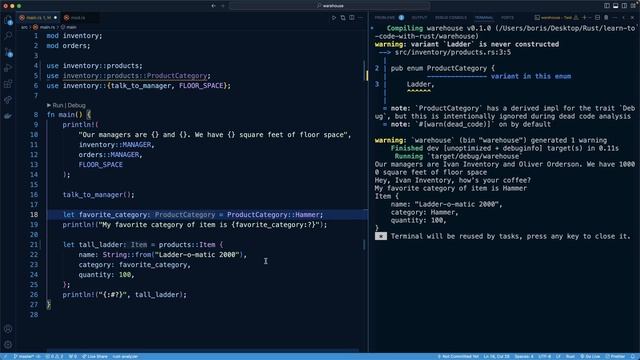Image resolution: width=640 pixels, height=360 pixels.
Task: Click notifications bell in status bar
Action: [633, 356]
